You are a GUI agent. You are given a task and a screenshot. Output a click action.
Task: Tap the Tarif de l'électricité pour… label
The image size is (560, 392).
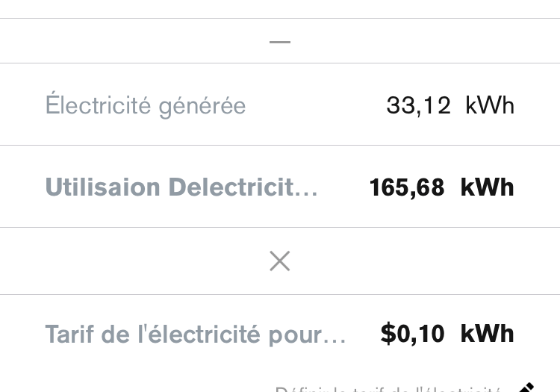coord(196,333)
